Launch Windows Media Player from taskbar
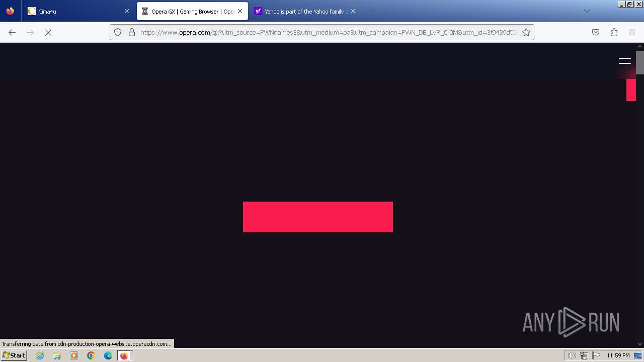 pyautogui.click(x=74, y=355)
